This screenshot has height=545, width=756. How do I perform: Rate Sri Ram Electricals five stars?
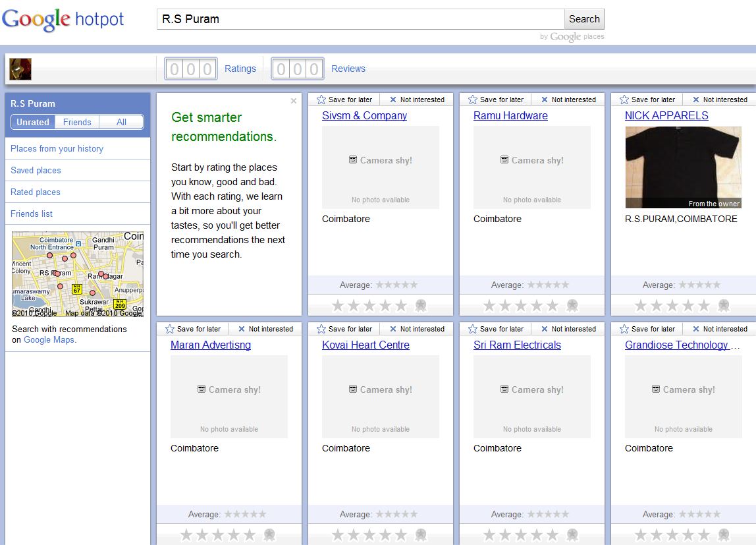tap(552, 534)
